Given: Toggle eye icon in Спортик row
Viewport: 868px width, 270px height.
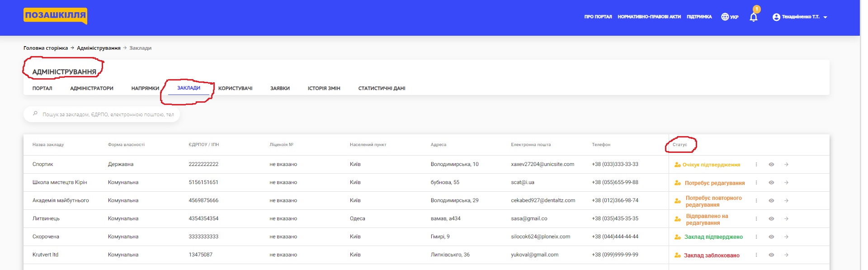Looking at the screenshot, I should [771, 165].
